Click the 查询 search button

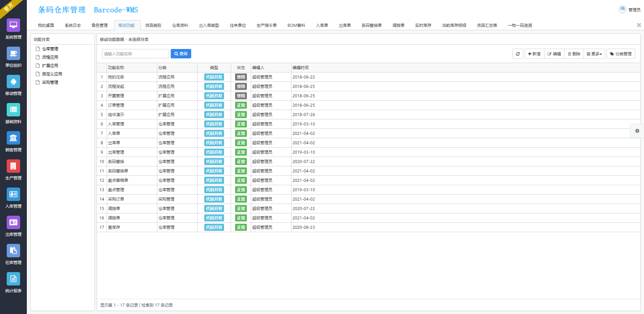coord(181,54)
